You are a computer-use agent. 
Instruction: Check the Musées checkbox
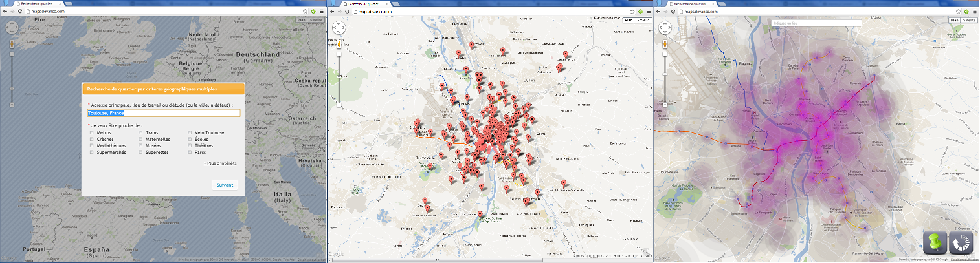(x=141, y=146)
